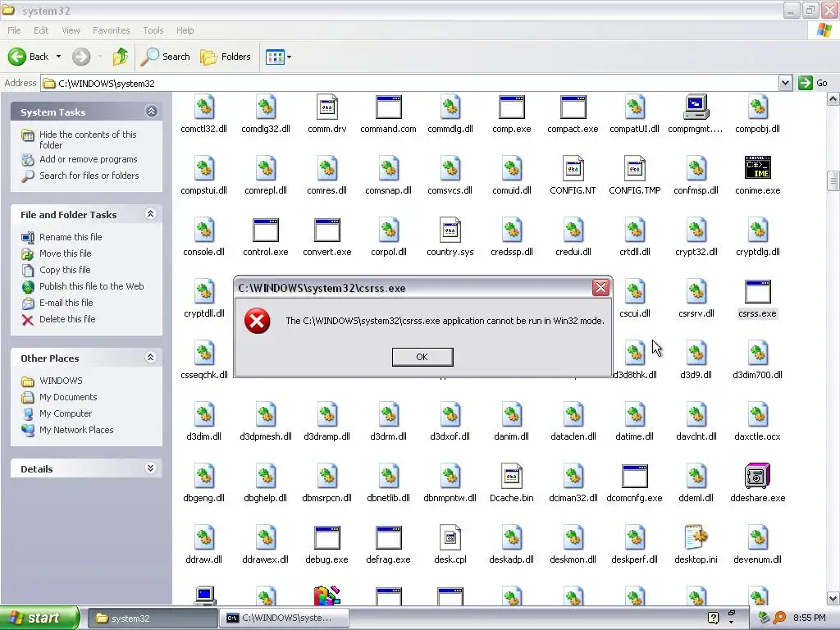
Task: Expand the Address bar dropdown
Action: [x=785, y=83]
